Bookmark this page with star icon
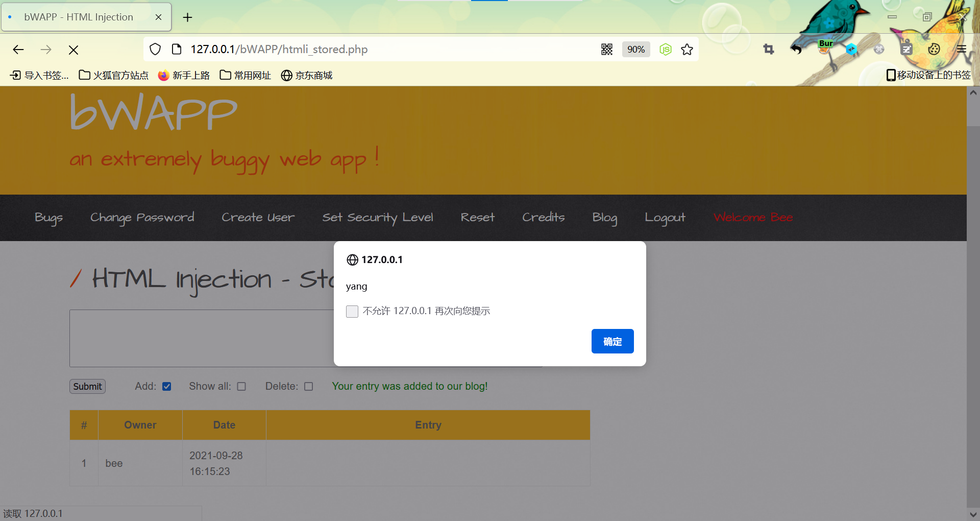The height and width of the screenshot is (521, 980). coord(687,49)
